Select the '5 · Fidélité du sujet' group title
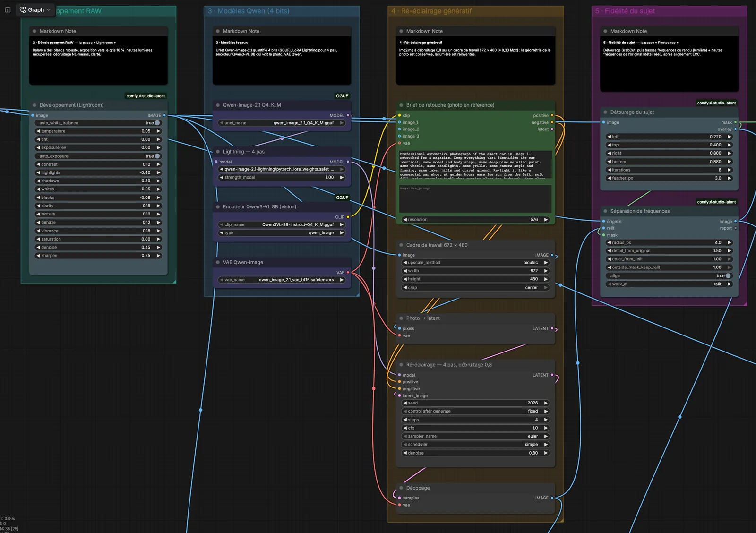This screenshot has height=533, width=756. (625, 11)
